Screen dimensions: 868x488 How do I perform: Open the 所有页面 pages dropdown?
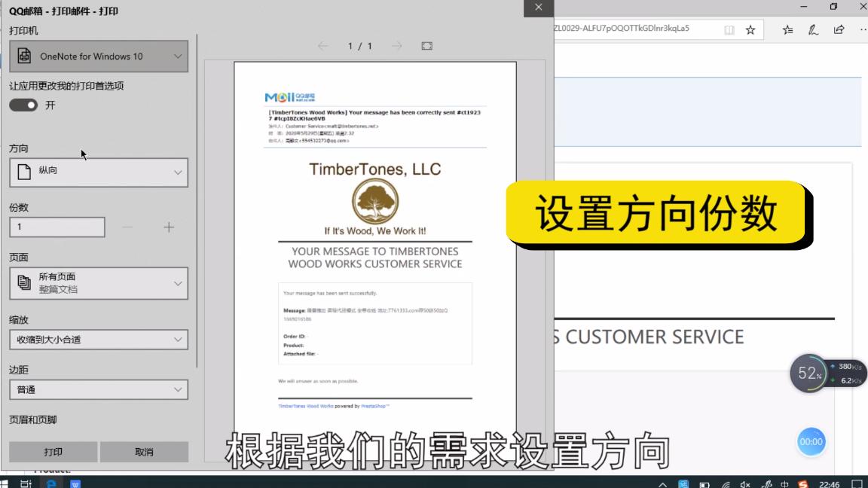(99, 283)
